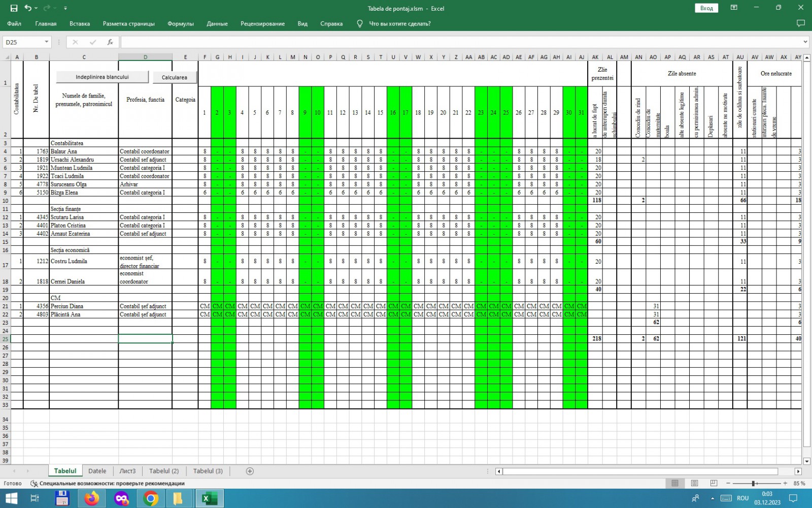This screenshot has height=508, width=812.
Task: Confirm the formula bar entry with checkmark
Action: tap(92, 42)
